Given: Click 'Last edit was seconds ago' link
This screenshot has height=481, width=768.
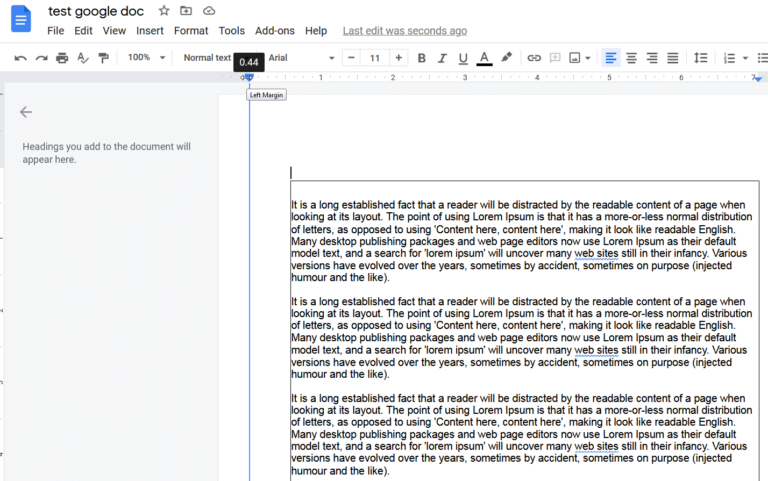Looking at the screenshot, I should (404, 31).
